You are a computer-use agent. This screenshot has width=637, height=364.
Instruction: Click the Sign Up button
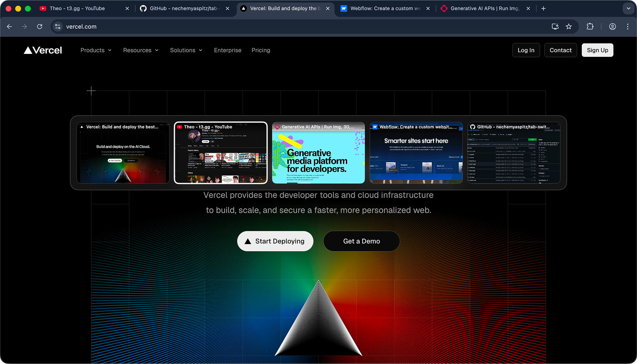click(x=597, y=50)
